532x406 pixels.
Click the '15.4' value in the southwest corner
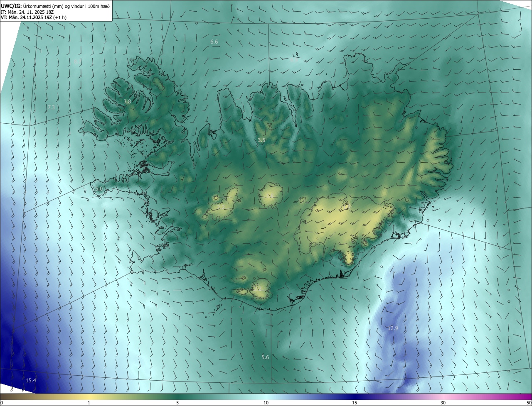pyautogui.click(x=31, y=380)
